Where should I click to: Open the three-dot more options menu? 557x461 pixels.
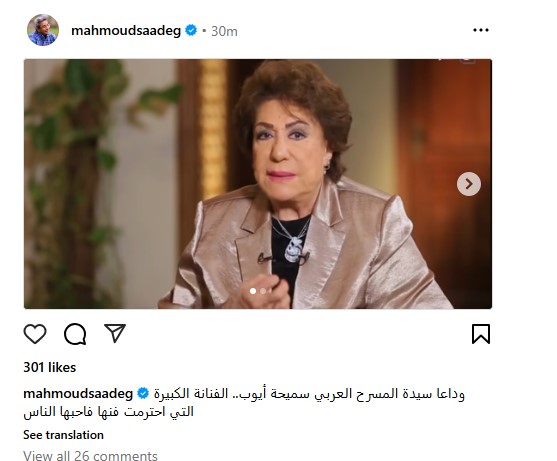(x=481, y=31)
